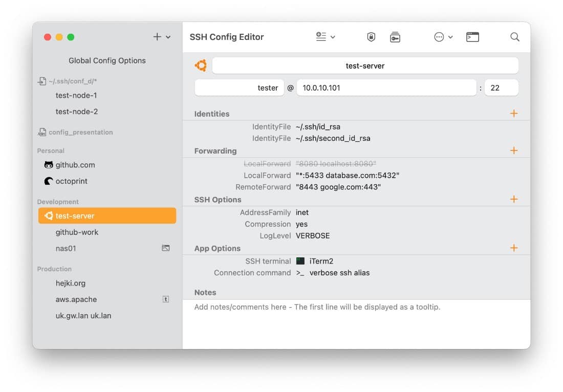This screenshot has height=392, width=563.
Task: Click the struck-through LocalForward 8080 entry
Action: [x=335, y=163]
